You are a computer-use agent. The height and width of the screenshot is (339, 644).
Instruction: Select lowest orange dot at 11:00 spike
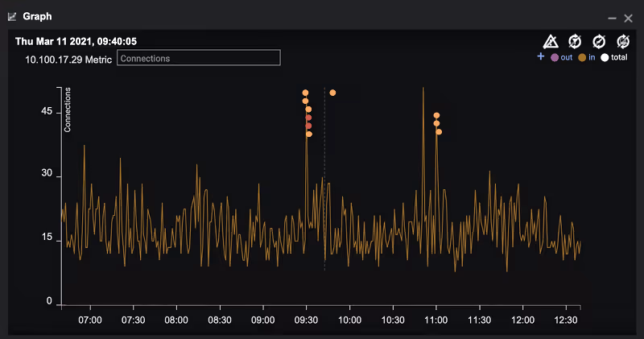[439, 132]
